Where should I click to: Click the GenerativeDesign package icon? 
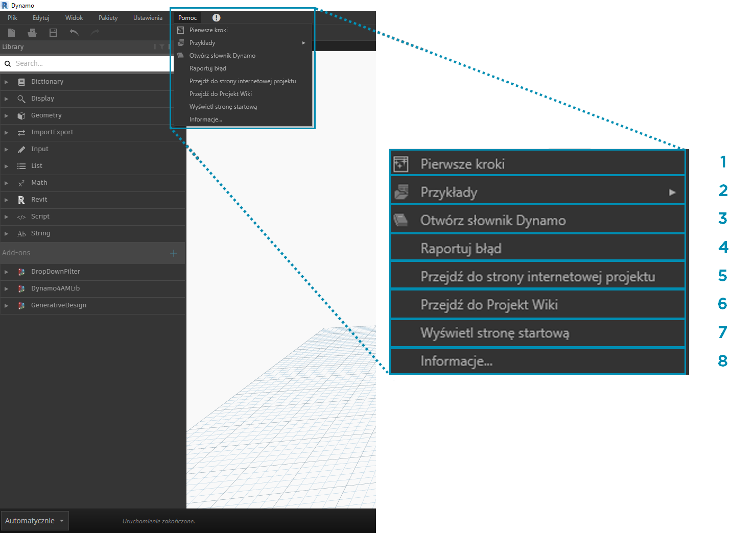click(x=21, y=305)
